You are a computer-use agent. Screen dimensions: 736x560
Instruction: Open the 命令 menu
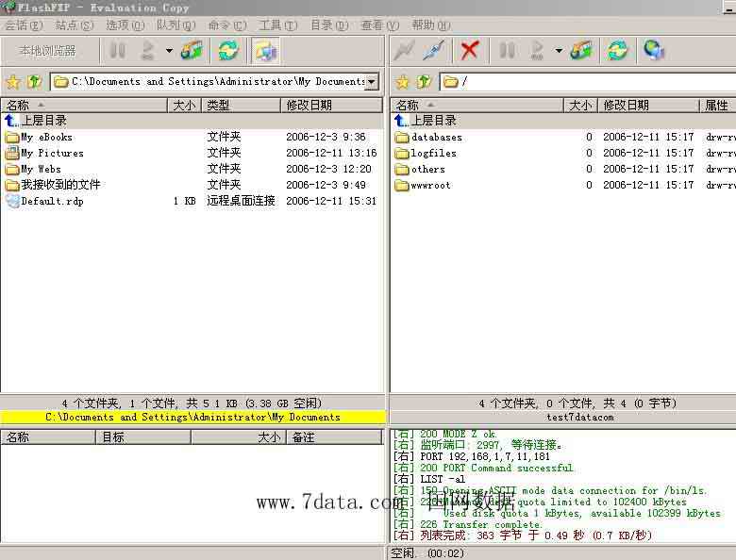coord(227,25)
